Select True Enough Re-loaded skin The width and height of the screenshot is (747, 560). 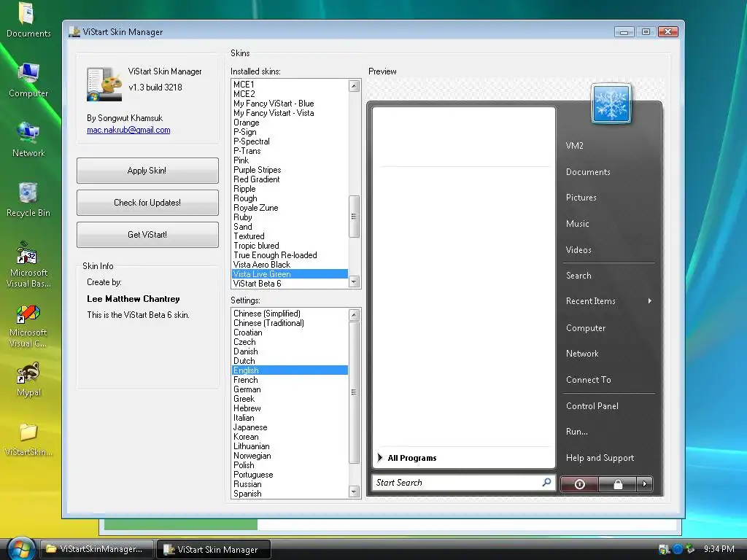(x=290, y=255)
